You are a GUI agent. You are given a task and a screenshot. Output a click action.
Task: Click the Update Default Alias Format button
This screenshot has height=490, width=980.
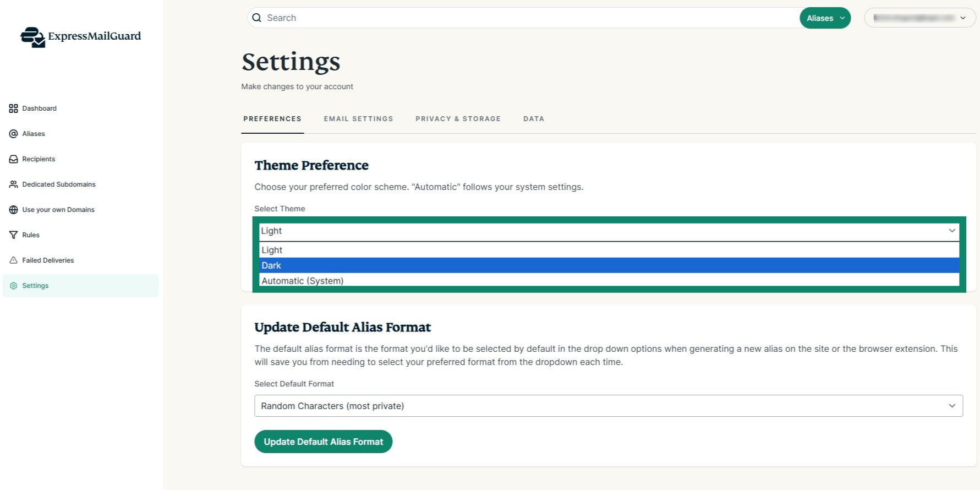point(324,442)
